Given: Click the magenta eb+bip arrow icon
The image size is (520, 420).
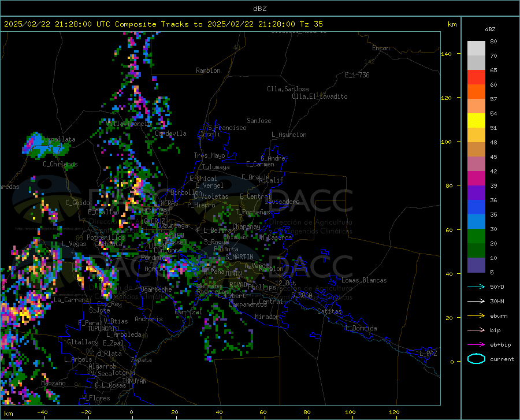Looking at the screenshot, I should [476, 345].
